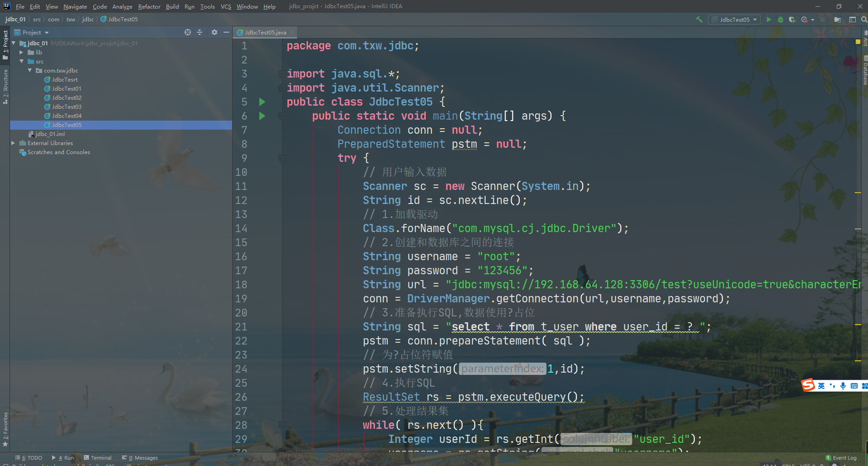868x466 pixels.
Task: Click jdbc_01 in navigation breadcrumb
Action: click(15, 19)
